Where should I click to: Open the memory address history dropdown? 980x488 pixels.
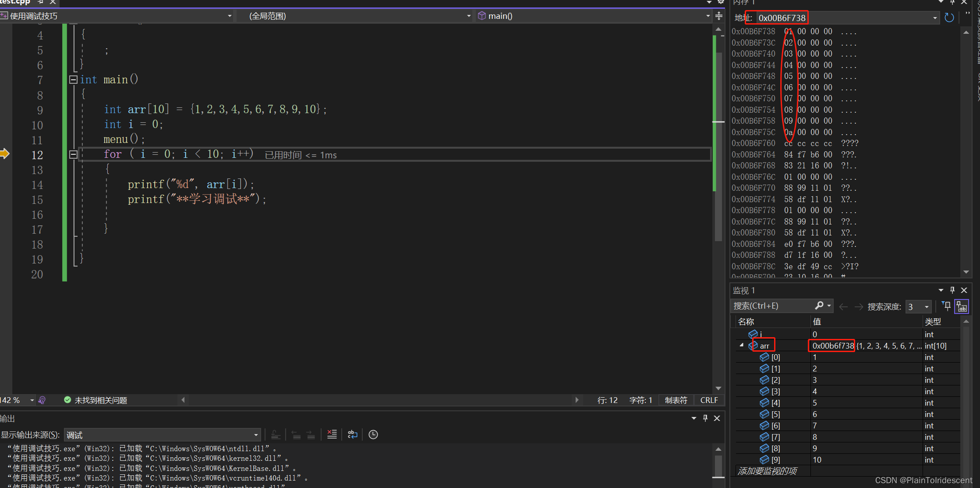click(x=935, y=18)
